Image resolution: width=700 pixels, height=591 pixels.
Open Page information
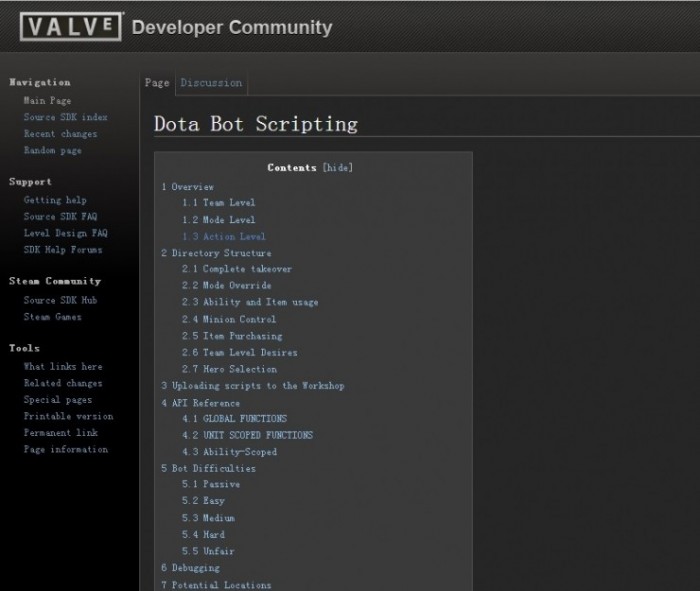pos(66,449)
